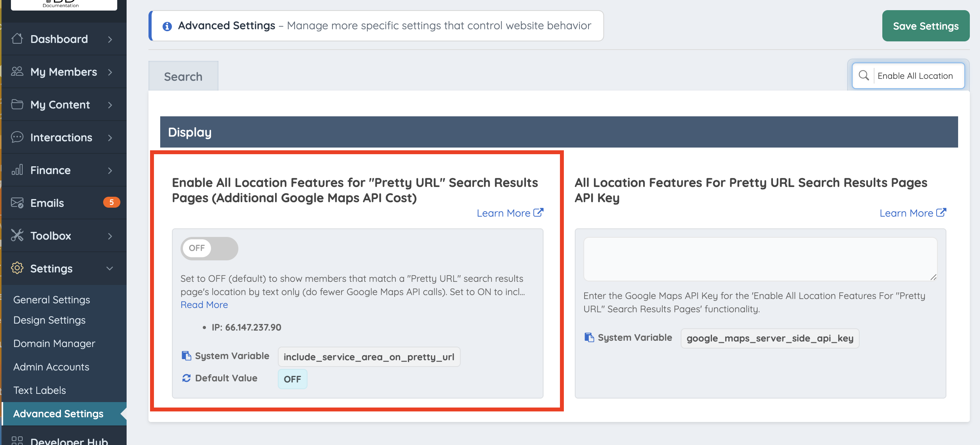Click the Emails envelope icon

click(x=17, y=203)
